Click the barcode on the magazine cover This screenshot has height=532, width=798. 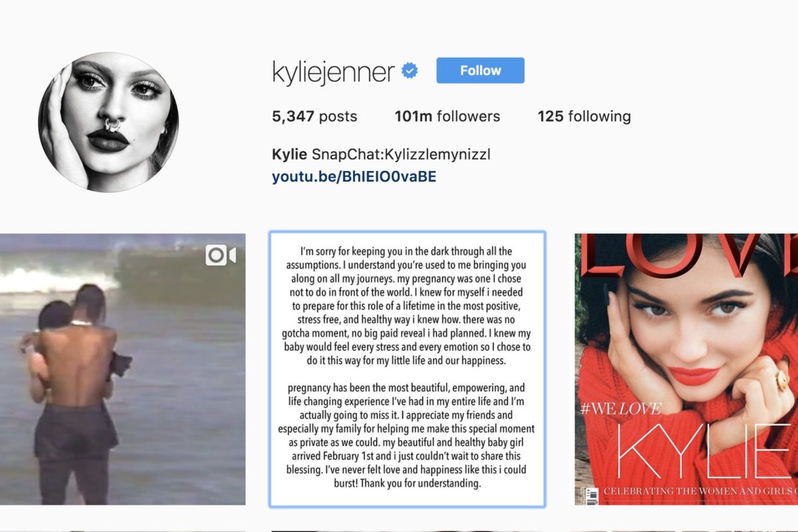589,494
